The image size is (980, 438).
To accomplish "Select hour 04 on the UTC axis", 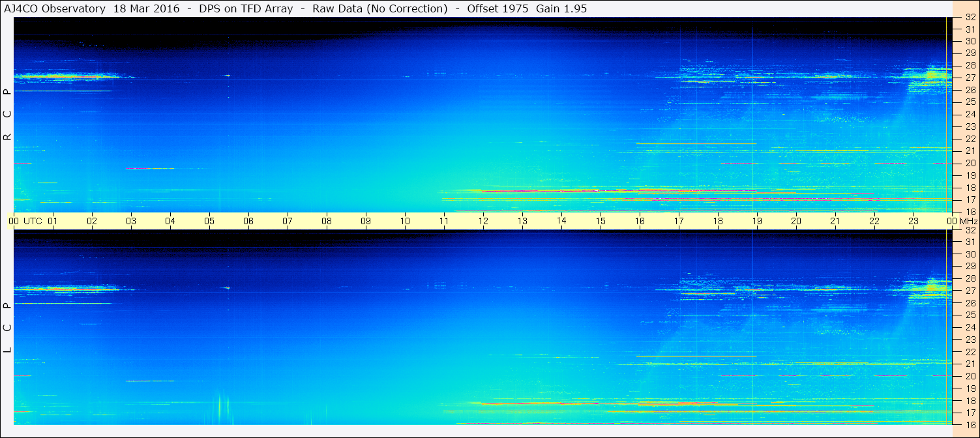I will pos(170,221).
